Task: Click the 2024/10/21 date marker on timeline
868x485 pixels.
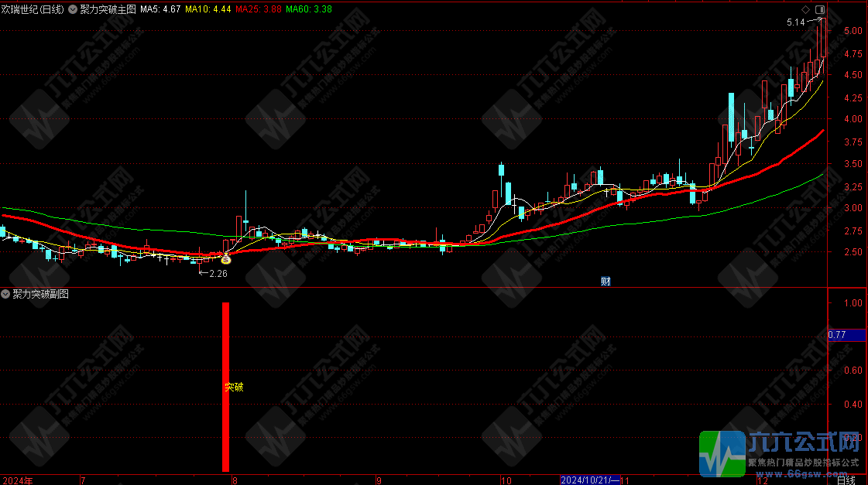Action: [592, 480]
